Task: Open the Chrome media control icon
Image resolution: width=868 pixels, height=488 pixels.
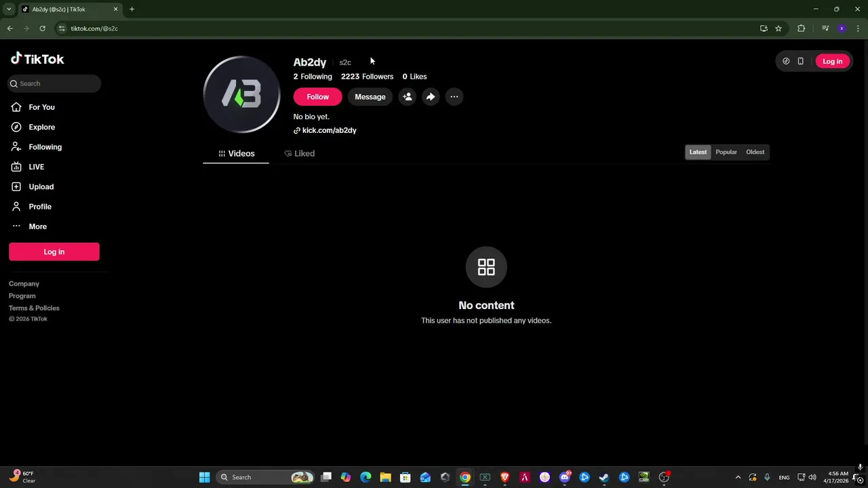Action: tap(825, 28)
